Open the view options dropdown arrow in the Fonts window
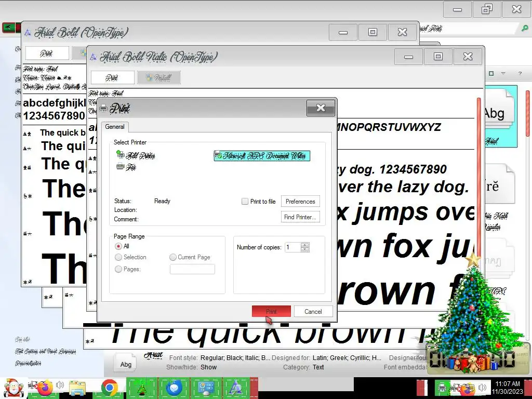 tap(503, 73)
